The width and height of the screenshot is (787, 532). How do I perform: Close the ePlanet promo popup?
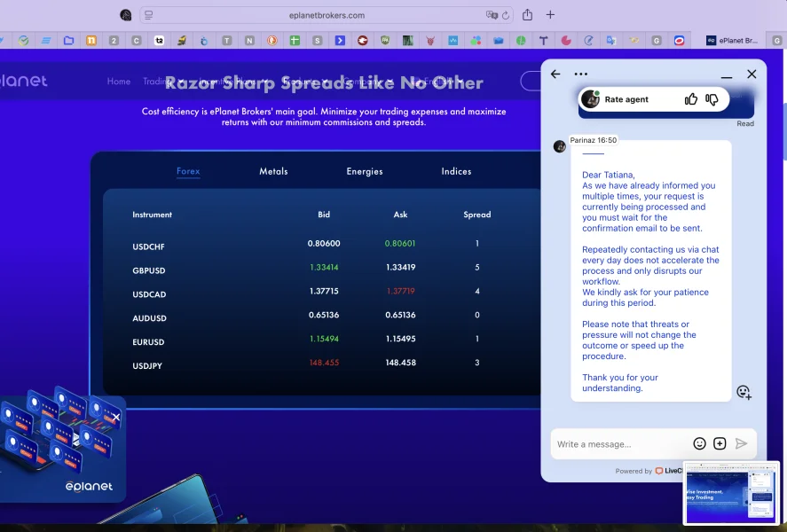pyautogui.click(x=115, y=417)
